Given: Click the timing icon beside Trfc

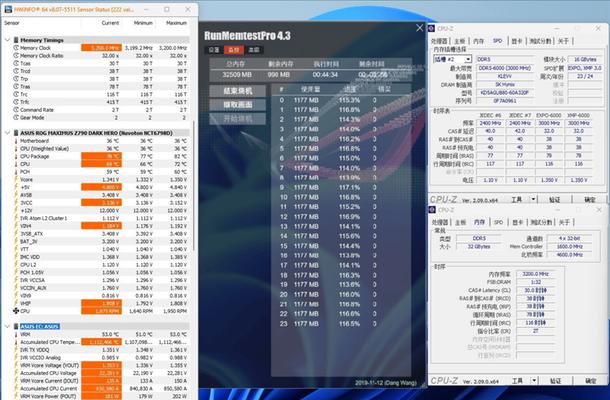Looking at the screenshot, I should (16, 102).
